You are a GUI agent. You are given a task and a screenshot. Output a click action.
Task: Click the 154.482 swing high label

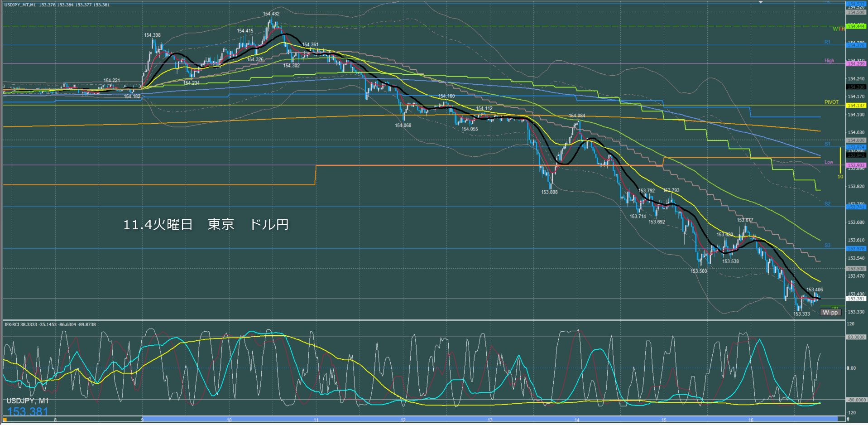coord(271,14)
